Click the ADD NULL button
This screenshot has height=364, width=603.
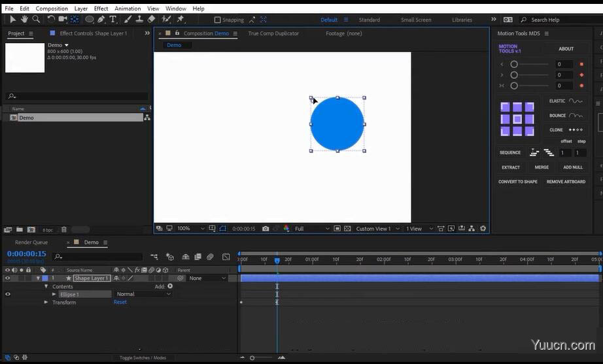[x=573, y=167]
